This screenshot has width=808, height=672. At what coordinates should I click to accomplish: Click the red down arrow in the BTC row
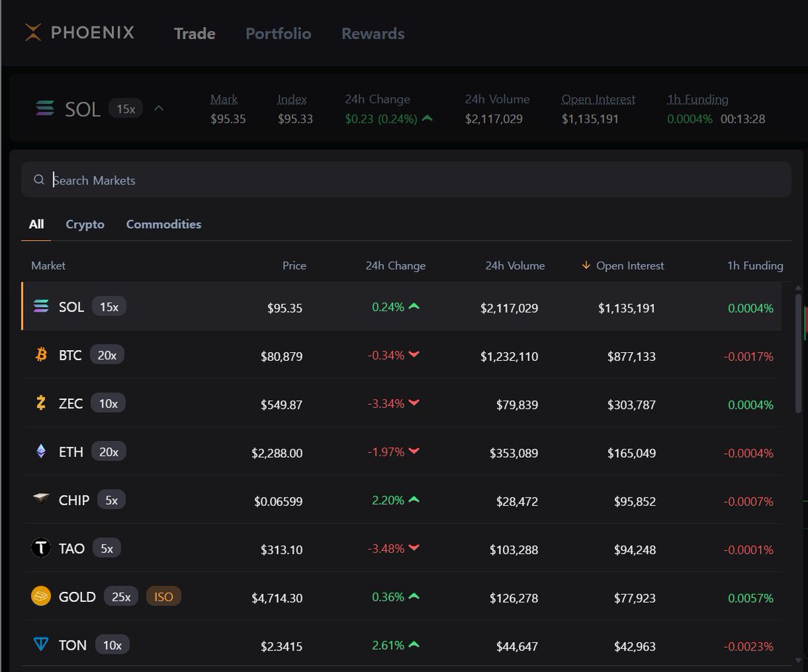coord(414,355)
